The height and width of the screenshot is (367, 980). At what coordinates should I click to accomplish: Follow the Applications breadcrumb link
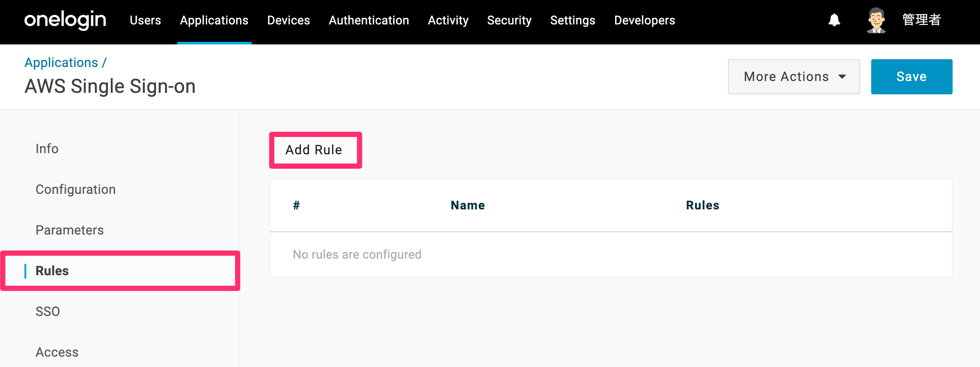click(x=61, y=63)
